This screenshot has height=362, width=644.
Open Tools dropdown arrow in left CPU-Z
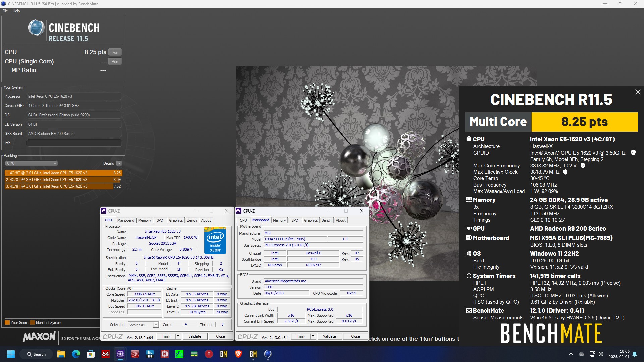[x=178, y=336]
